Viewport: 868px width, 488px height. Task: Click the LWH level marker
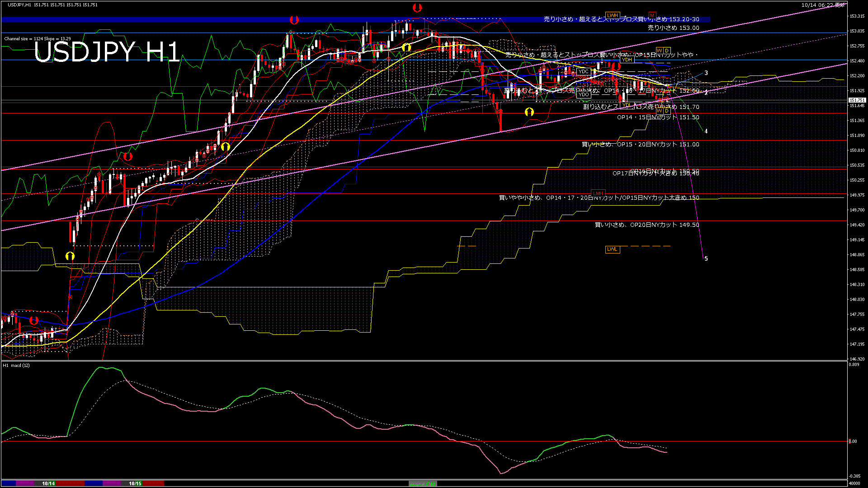613,15
